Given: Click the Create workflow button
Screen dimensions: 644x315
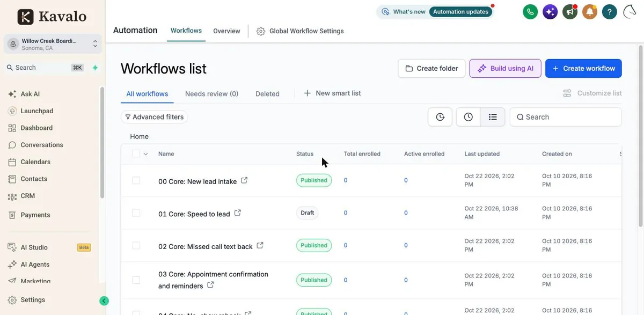Looking at the screenshot, I should (583, 68).
